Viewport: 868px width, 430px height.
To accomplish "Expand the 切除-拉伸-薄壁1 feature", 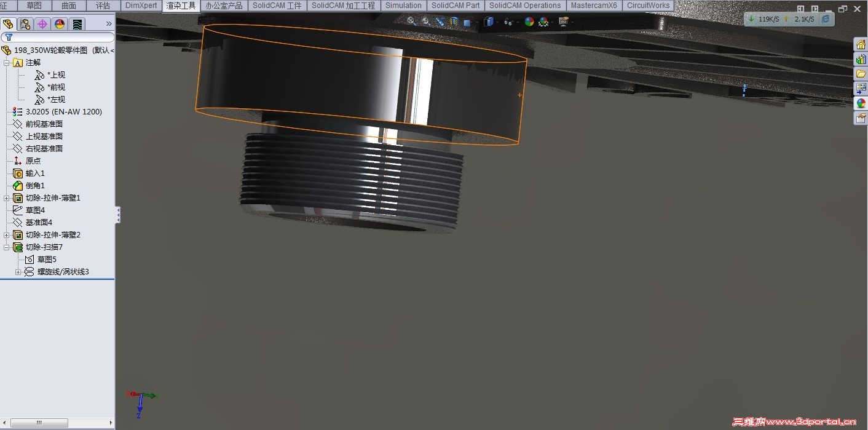I will (7, 198).
